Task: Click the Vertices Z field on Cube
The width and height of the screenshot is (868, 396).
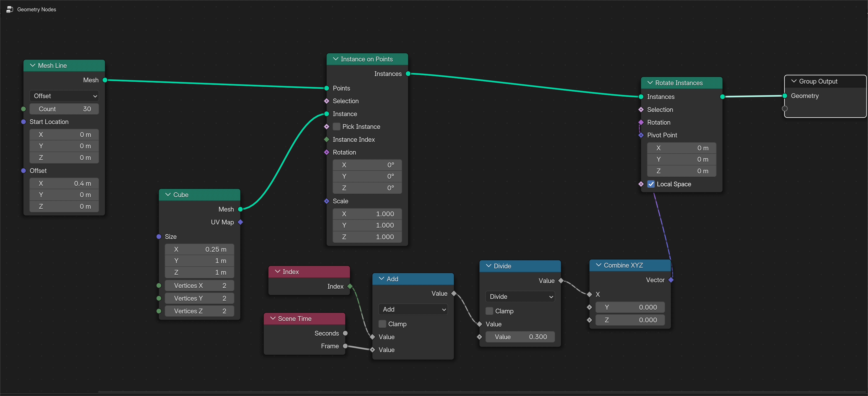Action: point(199,311)
